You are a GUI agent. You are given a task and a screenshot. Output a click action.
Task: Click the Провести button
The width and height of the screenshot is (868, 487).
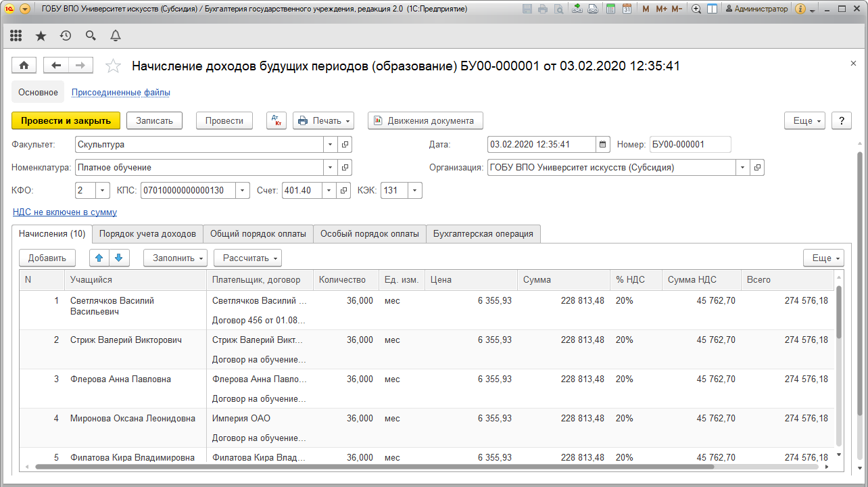(224, 120)
